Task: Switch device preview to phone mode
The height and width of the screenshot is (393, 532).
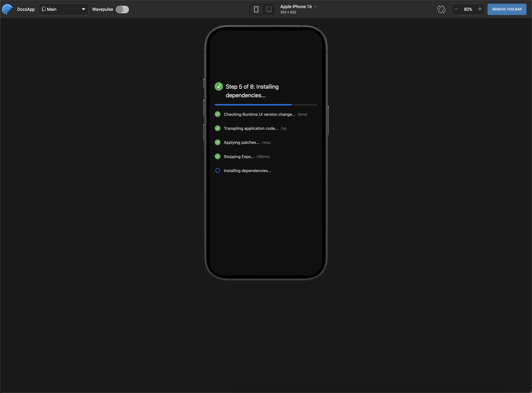Action: (256, 9)
